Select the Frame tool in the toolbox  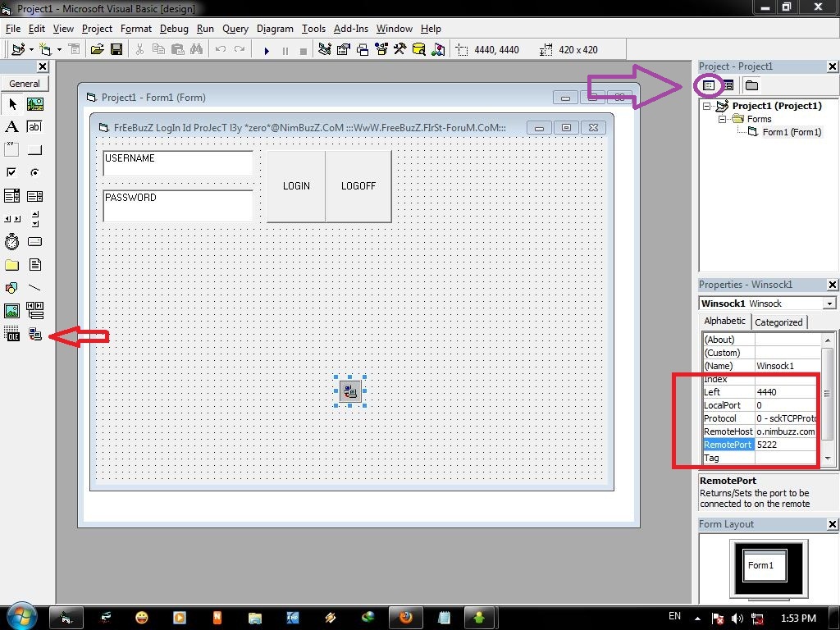tap(11, 149)
